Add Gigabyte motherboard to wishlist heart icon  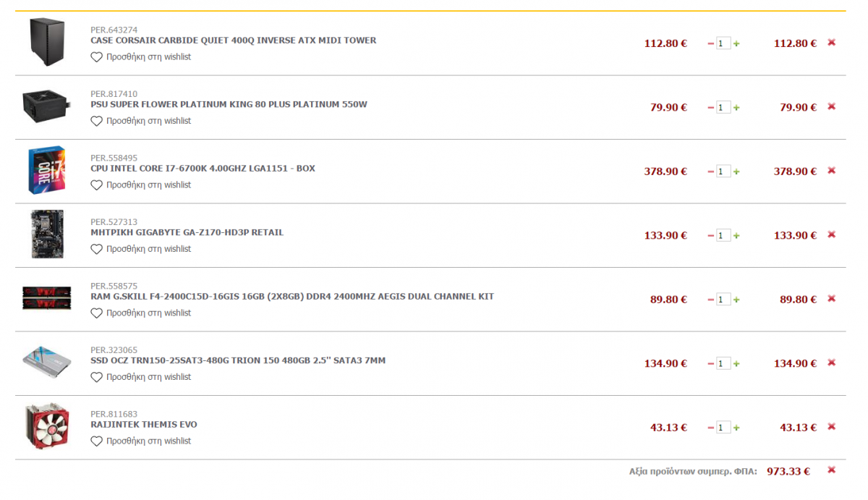(97, 249)
